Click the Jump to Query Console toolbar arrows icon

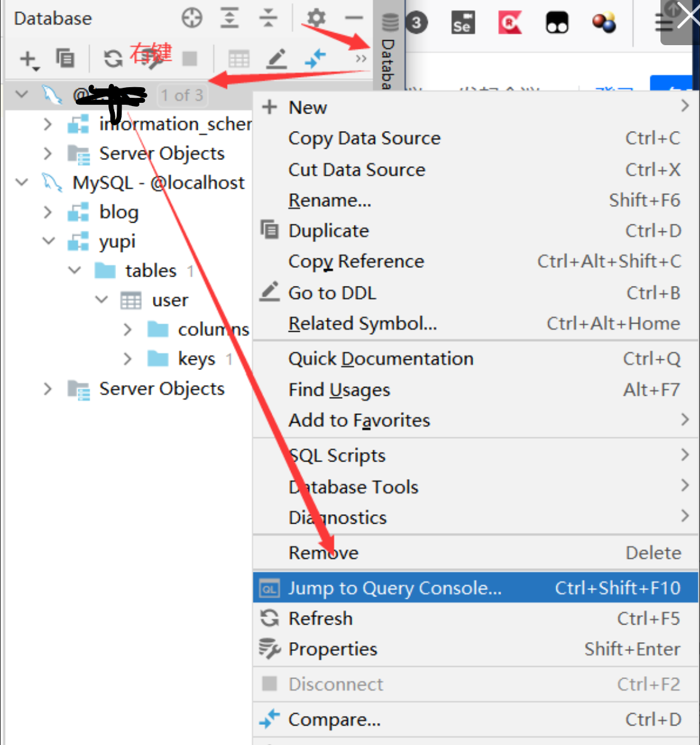pyautogui.click(x=315, y=58)
